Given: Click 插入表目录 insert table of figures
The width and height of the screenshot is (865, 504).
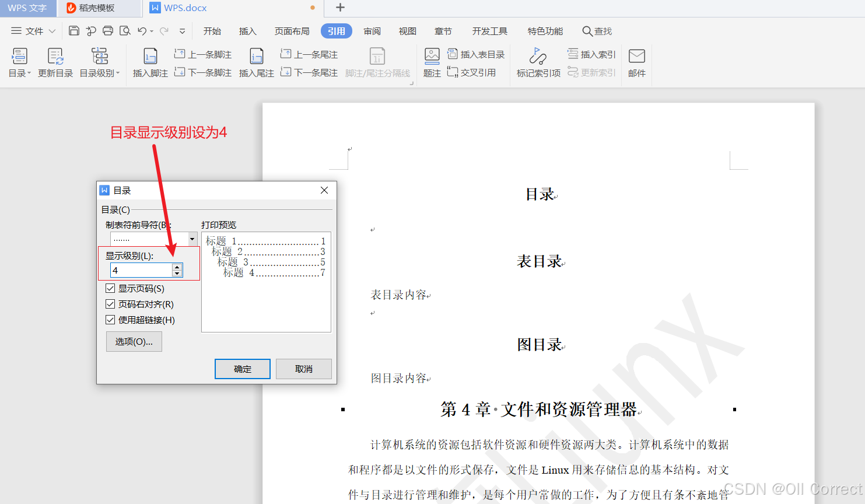Looking at the screenshot, I should point(476,54).
